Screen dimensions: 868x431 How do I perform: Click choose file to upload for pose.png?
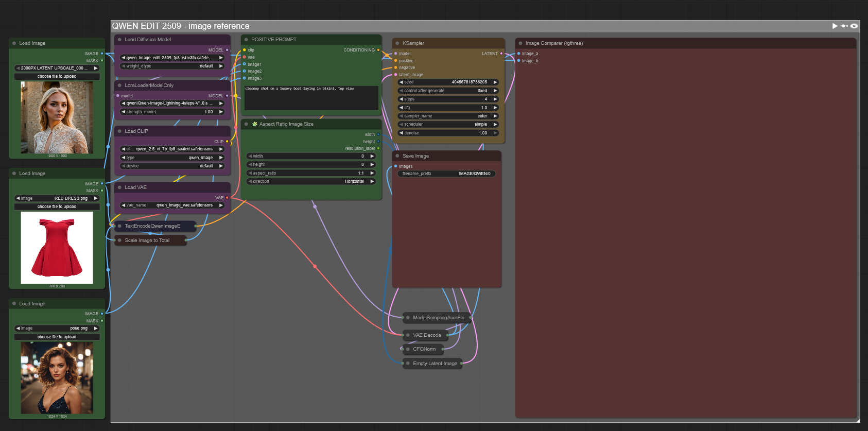pos(57,337)
